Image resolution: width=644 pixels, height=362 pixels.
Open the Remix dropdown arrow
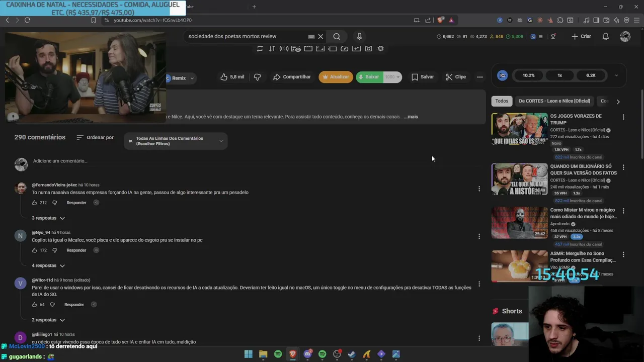(192, 78)
